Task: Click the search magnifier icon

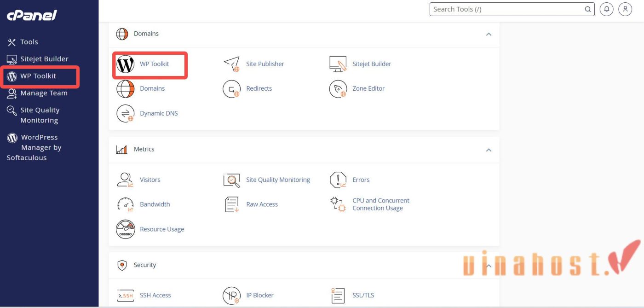Action: (x=587, y=9)
